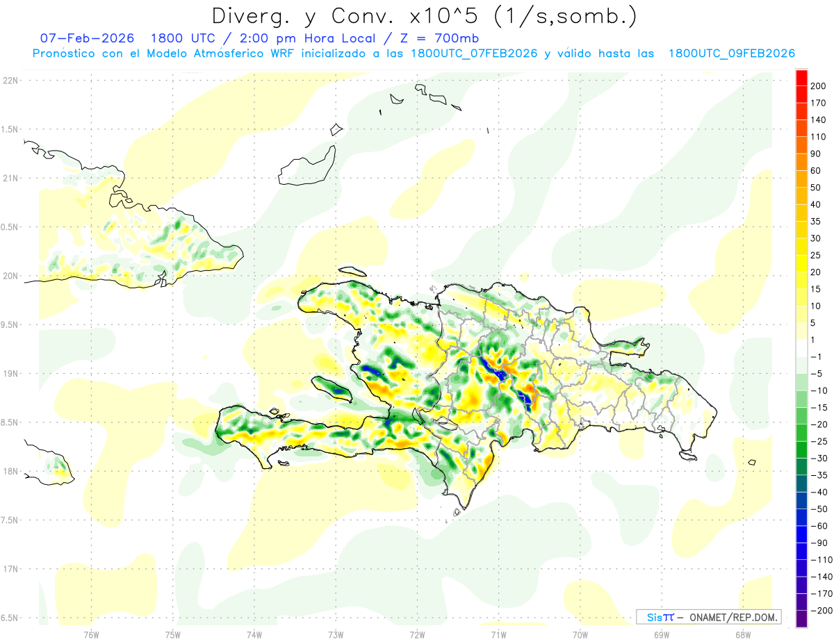Click the positive "140" color scale label
The width and height of the screenshot is (834, 644).
pos(819,119)
